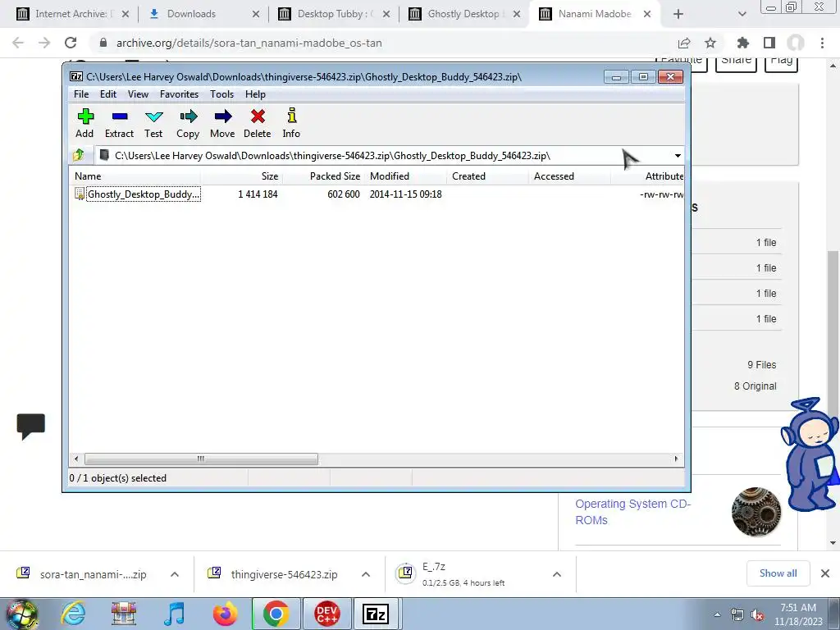Viewport: 840px width, 630px height.
Task: Click the Add toolbar icon in 7-Zip
Action: tap(84, 123)
